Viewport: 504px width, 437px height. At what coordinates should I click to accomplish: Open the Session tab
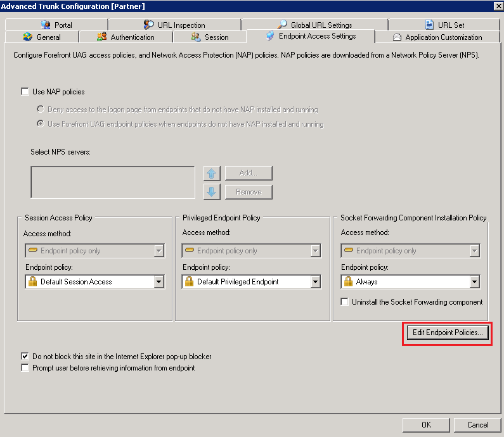210,37
